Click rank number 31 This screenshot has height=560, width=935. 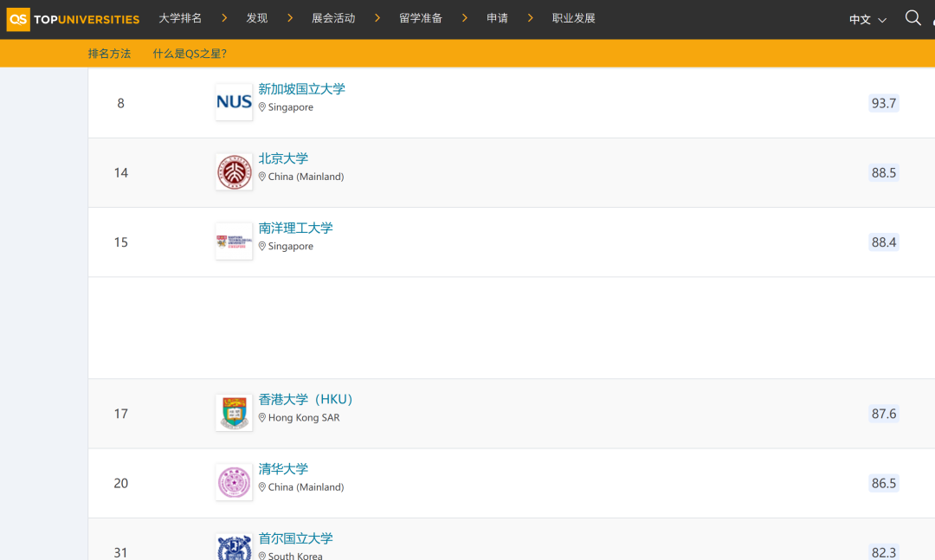pos(121,553)
